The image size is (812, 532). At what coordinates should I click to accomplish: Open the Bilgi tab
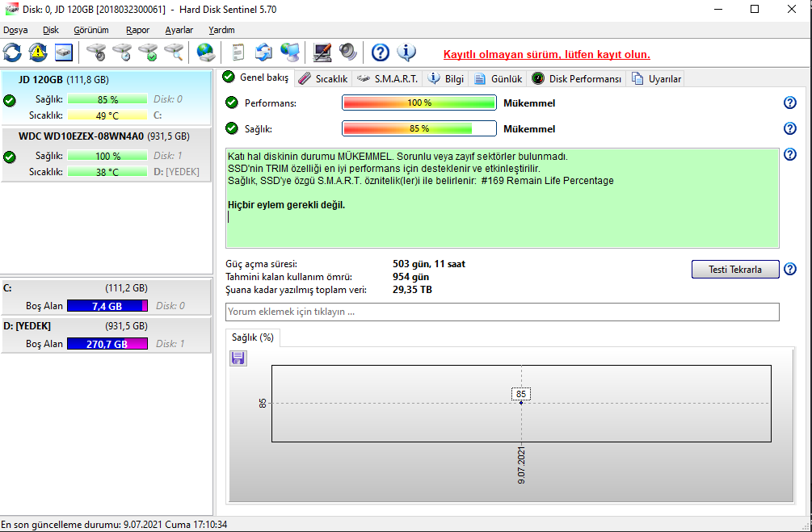pos(446,78)
